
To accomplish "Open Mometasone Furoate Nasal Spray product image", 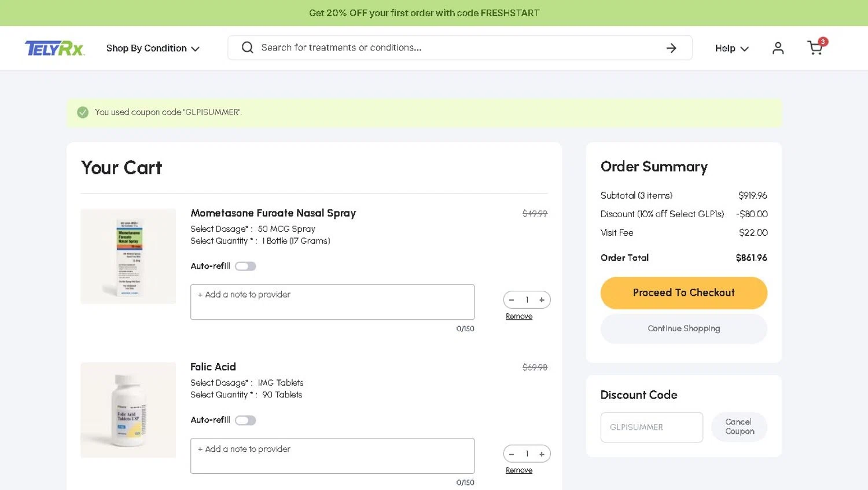I will coord(128,256).
